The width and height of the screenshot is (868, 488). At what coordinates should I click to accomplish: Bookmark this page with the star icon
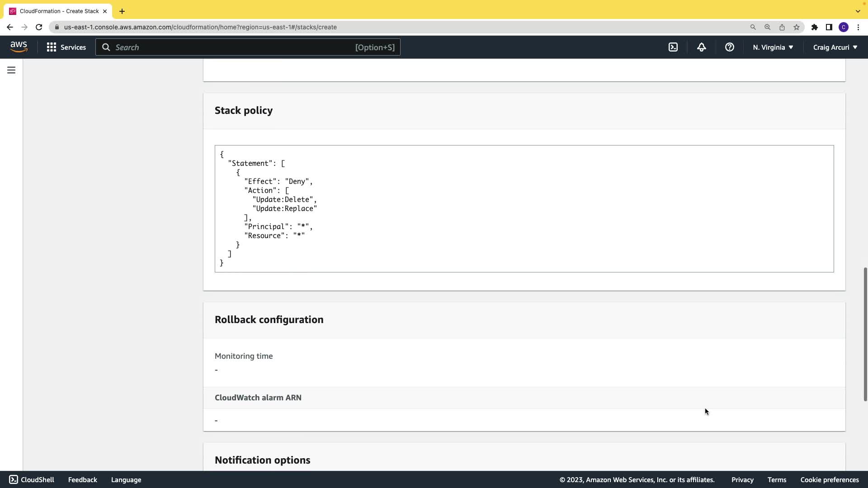[x=797, y=27]
